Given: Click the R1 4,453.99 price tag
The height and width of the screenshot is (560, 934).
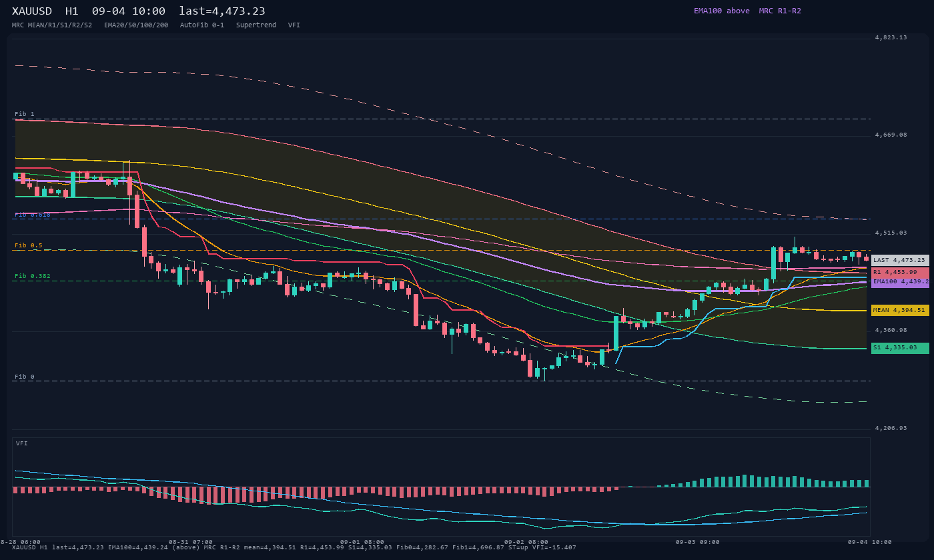Looking at the screenshot, I should (900, 272).
